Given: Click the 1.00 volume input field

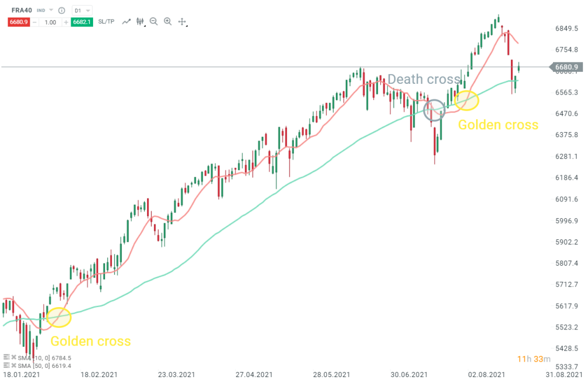Looking at the screenshot, I should (x=50, y=22).
